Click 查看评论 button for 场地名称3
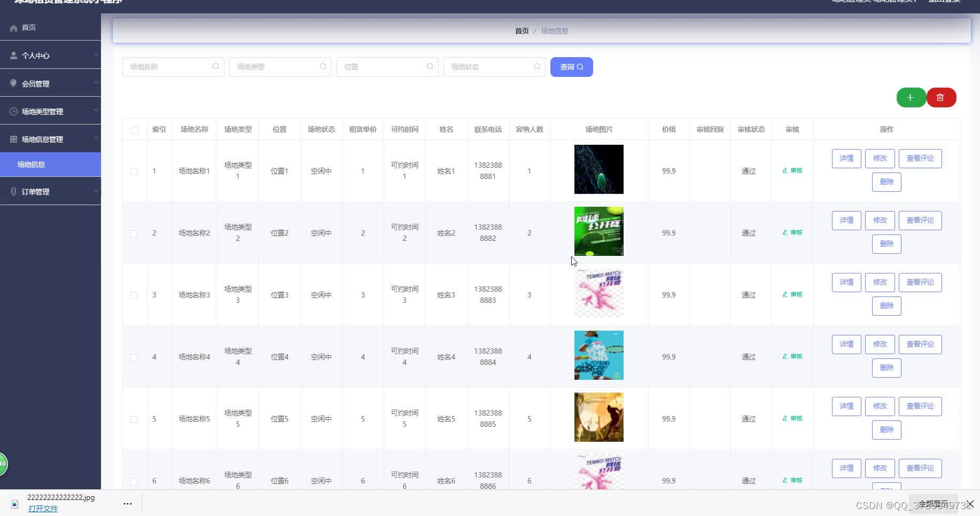The image size is (980, 516). (920, 283)
